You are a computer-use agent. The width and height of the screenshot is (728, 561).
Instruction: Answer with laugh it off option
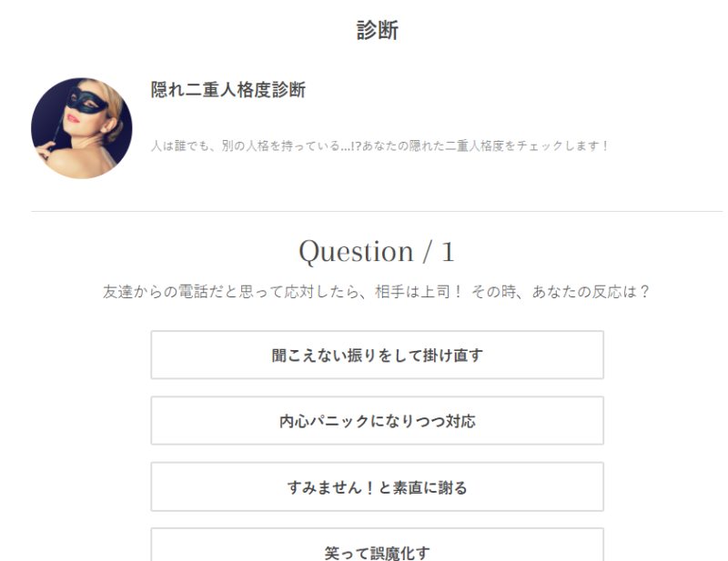coord(377,546)
